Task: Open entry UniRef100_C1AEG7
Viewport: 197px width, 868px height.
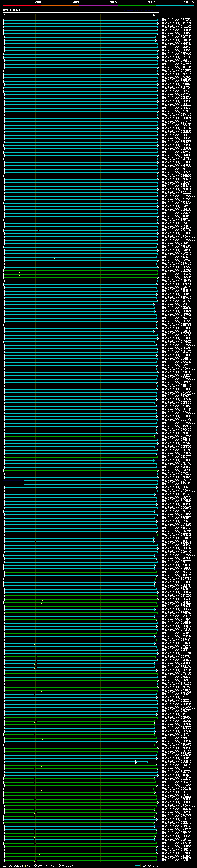Action: (x=176, y=332)
